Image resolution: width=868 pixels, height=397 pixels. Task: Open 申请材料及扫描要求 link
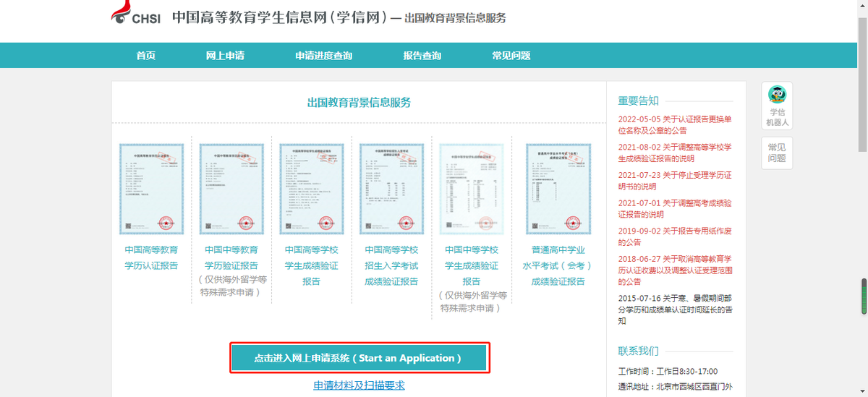coord(359,385)
